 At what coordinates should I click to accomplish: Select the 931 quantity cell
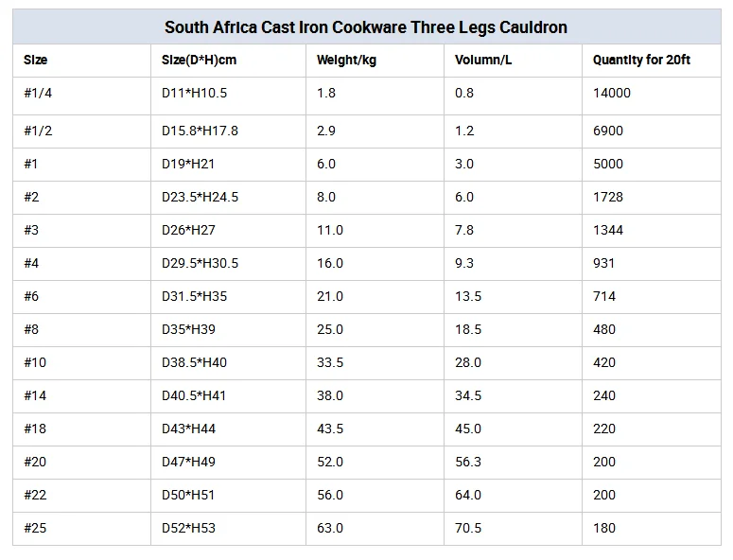[604, 263]
